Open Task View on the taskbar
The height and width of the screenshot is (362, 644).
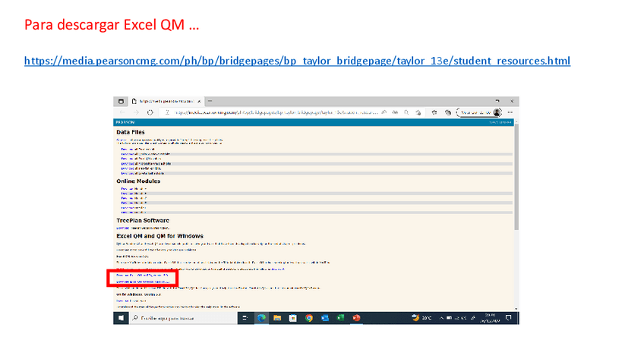pos(245,318)
